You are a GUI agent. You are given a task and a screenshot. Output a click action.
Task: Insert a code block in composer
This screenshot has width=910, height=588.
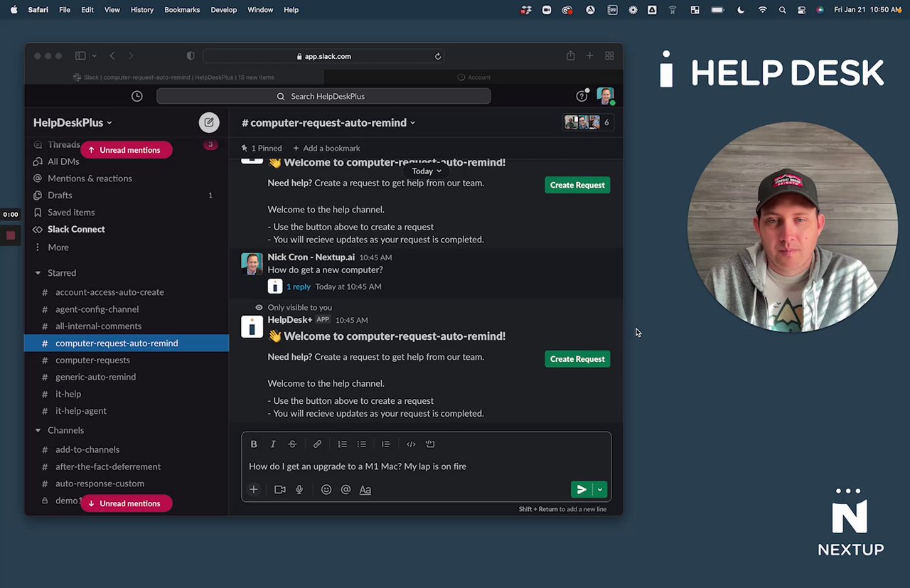[x=430, y=444]
